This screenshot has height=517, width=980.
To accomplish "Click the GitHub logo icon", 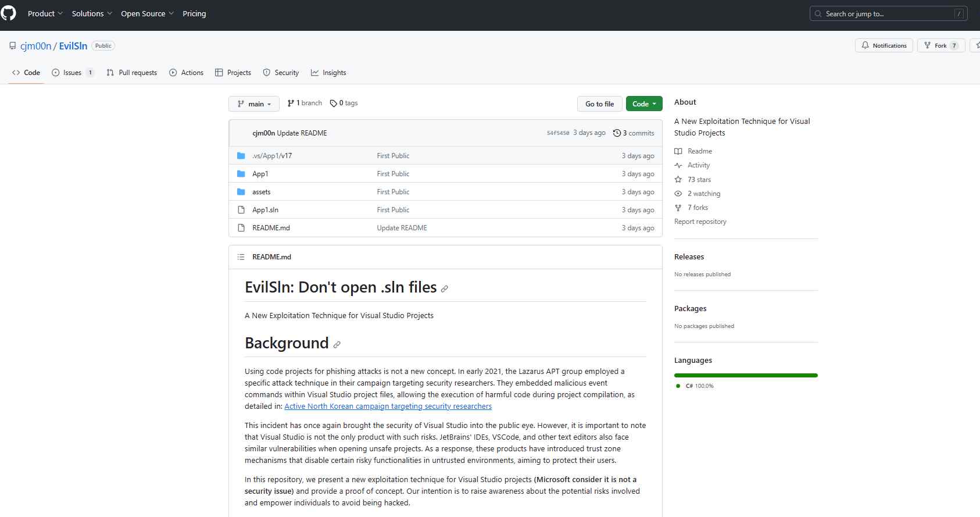I will [x=8, y=13].
